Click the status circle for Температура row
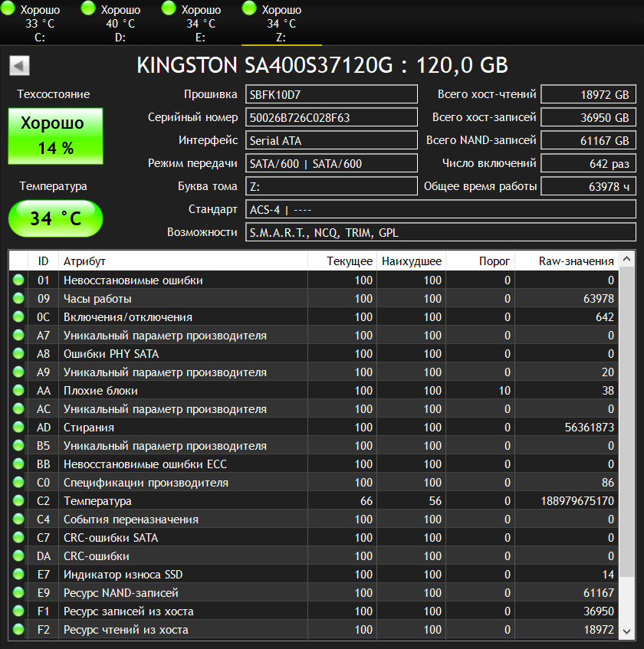The height and width of the screenshot is (649, 644). pyautogui.click(x=18, y=501)
